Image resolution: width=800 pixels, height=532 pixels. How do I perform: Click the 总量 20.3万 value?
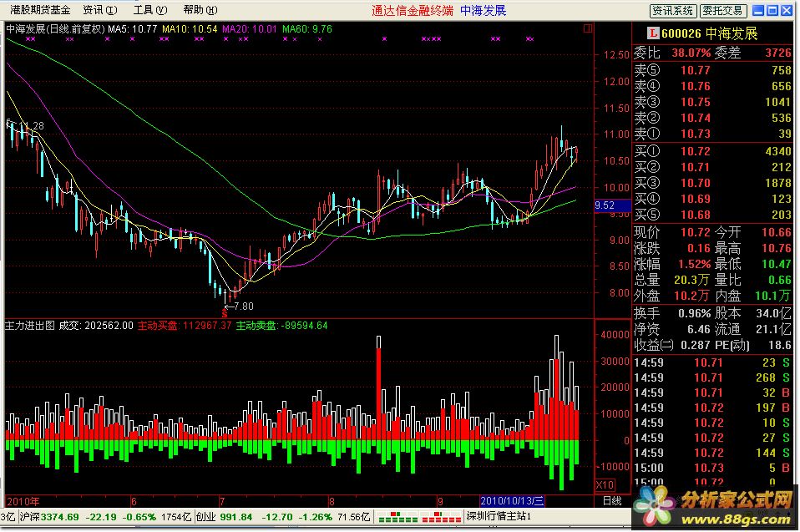click(x=691, y=280)
